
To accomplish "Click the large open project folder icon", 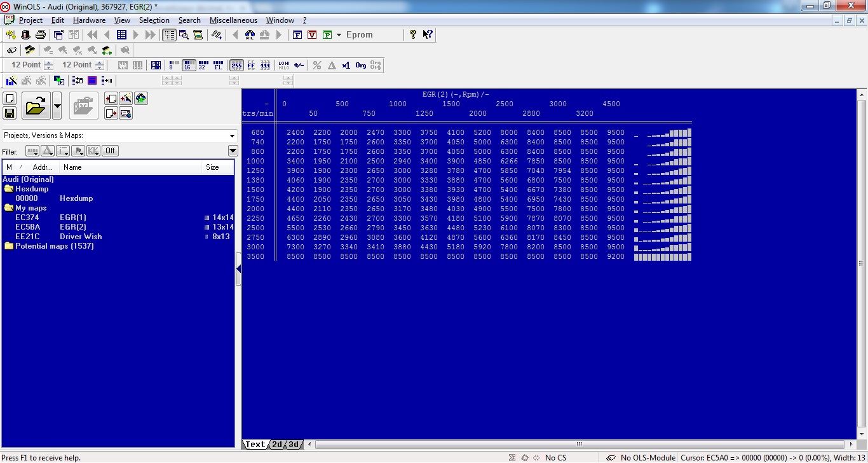I will click(x=36, y=106).
